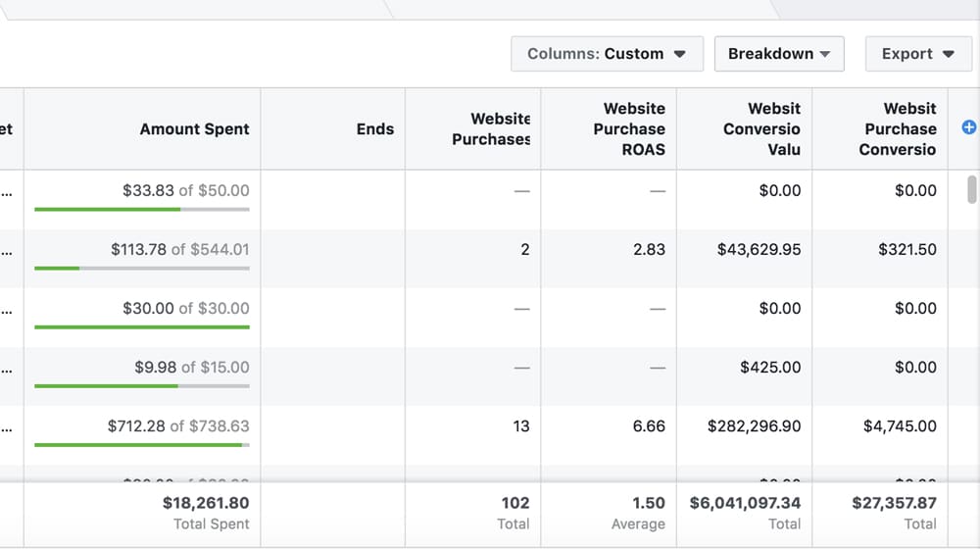Expand the Breakdown dropdown menu

778,54
